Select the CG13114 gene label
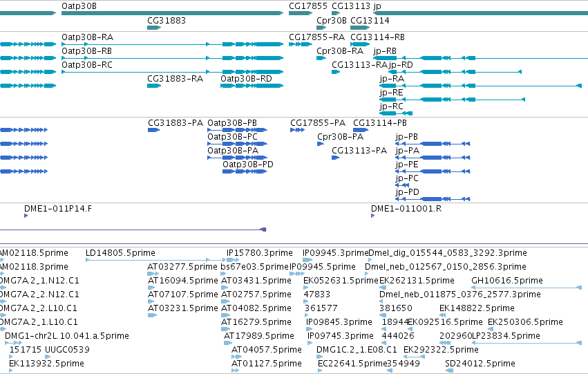This screenshot has height=374, width=588. pyautogui.click(x=370, y=20)
